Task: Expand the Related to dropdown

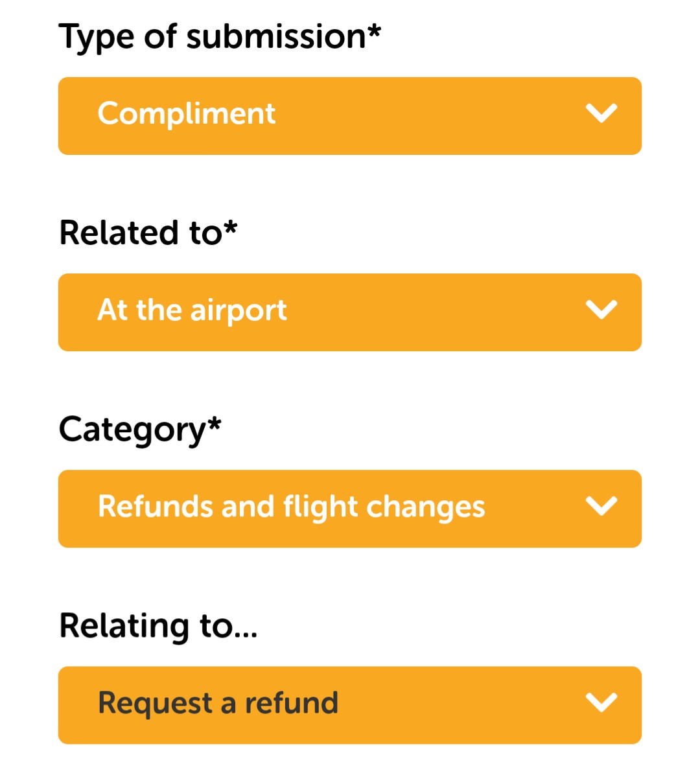Action: [x=350, y=312]
